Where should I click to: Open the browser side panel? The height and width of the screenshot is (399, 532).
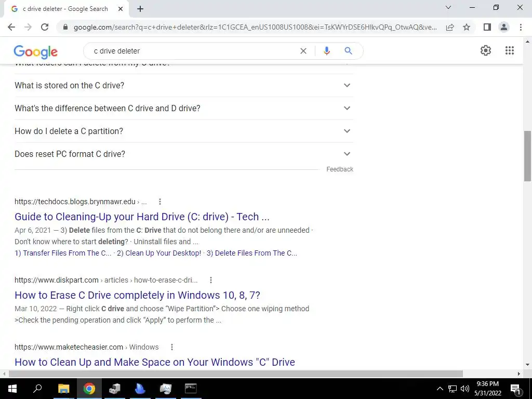[487, 27]
